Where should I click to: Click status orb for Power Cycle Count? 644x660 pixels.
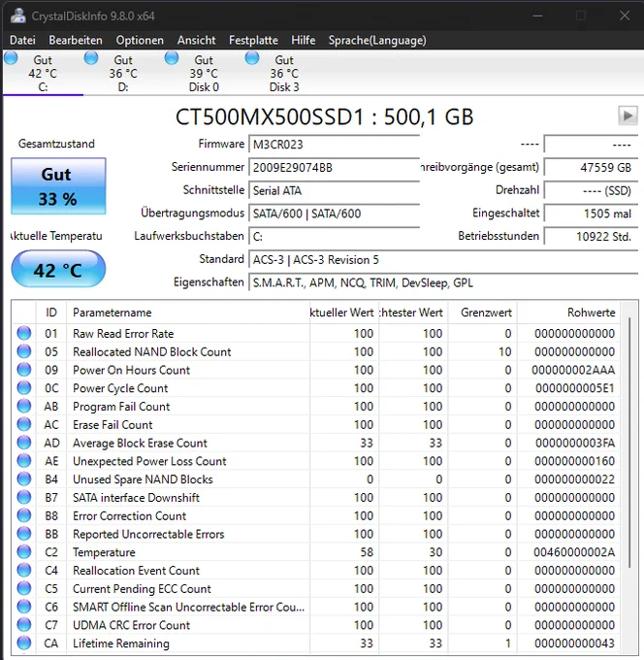24,387
